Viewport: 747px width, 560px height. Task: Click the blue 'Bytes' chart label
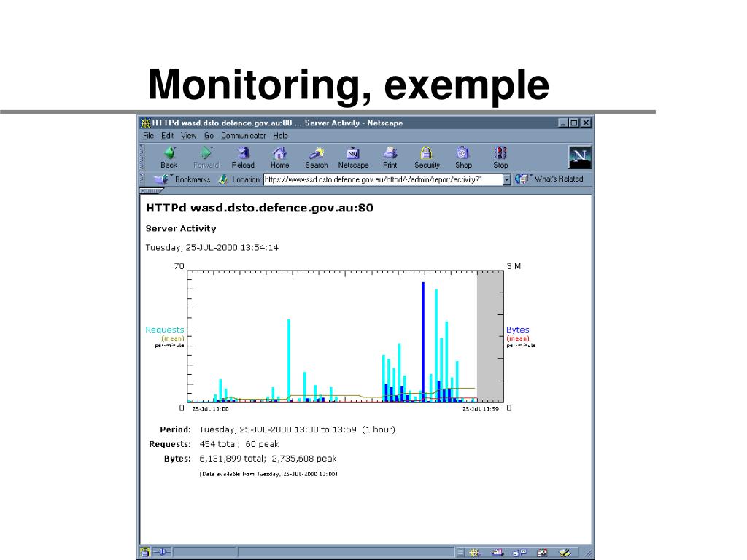(517, 330)
